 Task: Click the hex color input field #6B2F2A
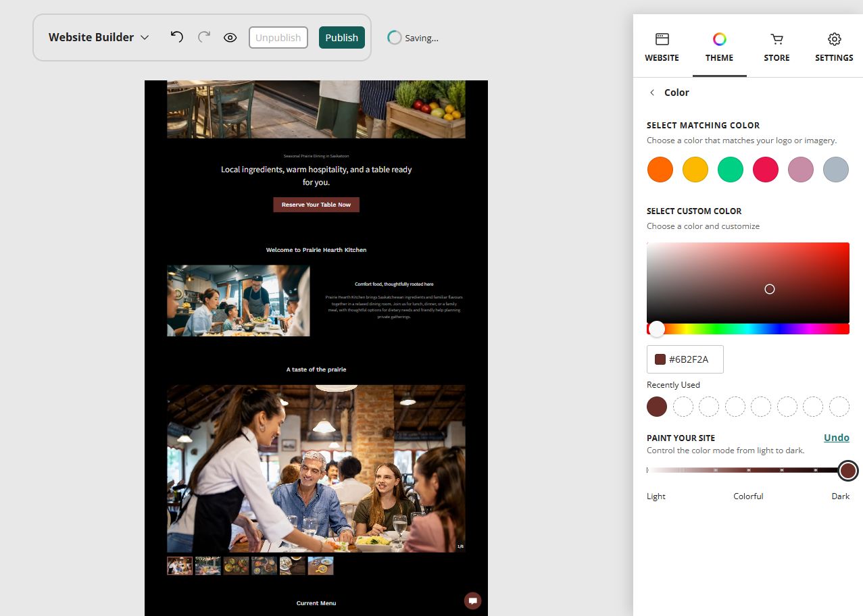pyautogui.click(x=685, y=359)
